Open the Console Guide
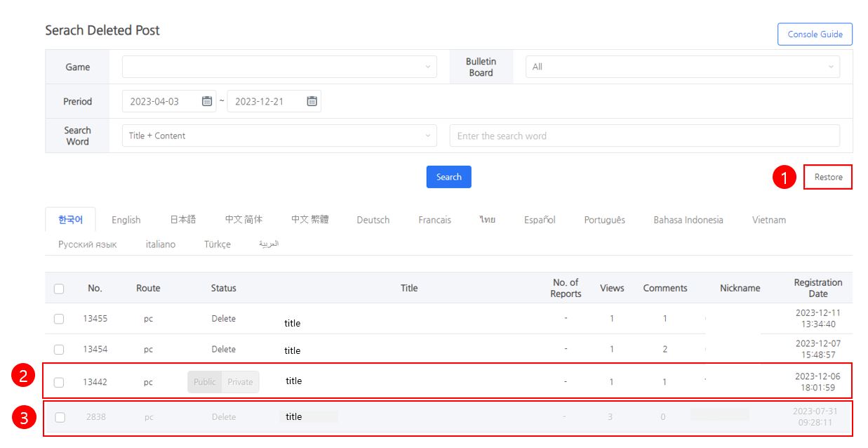Screen dimensions: 868x448 pyautogui.click(x=815, y=34)
